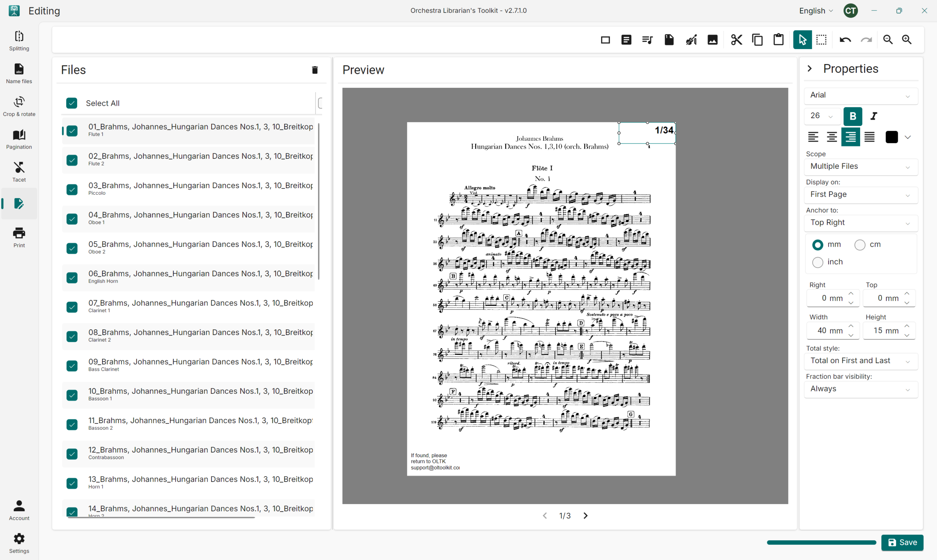Viewport: 937px width, 560px height.
Task: Click the progress bar beside Save
Action: click(822, 543)
